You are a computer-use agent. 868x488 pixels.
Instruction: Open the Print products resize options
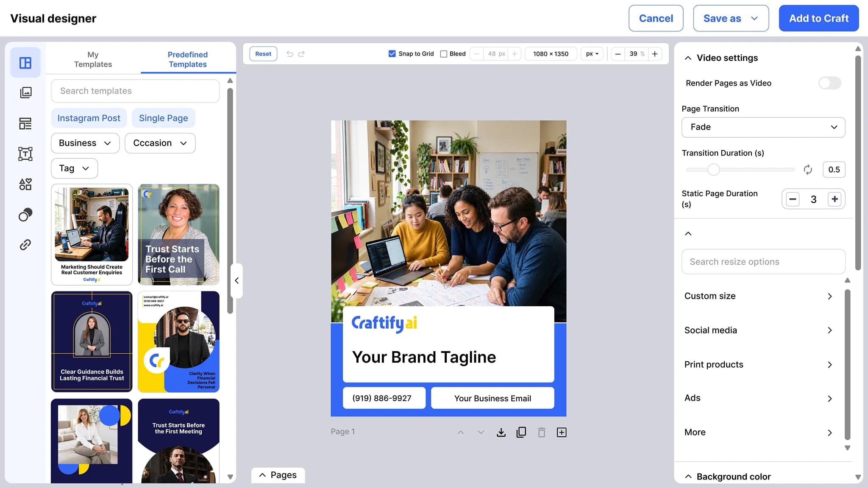click(759, 364)
